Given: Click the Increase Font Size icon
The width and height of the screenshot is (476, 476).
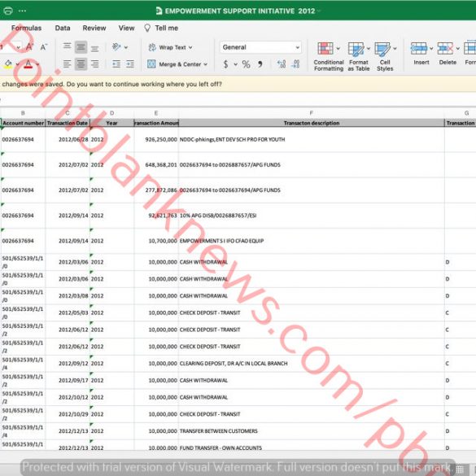Looking at the screenshot, I should coord(29,47).
